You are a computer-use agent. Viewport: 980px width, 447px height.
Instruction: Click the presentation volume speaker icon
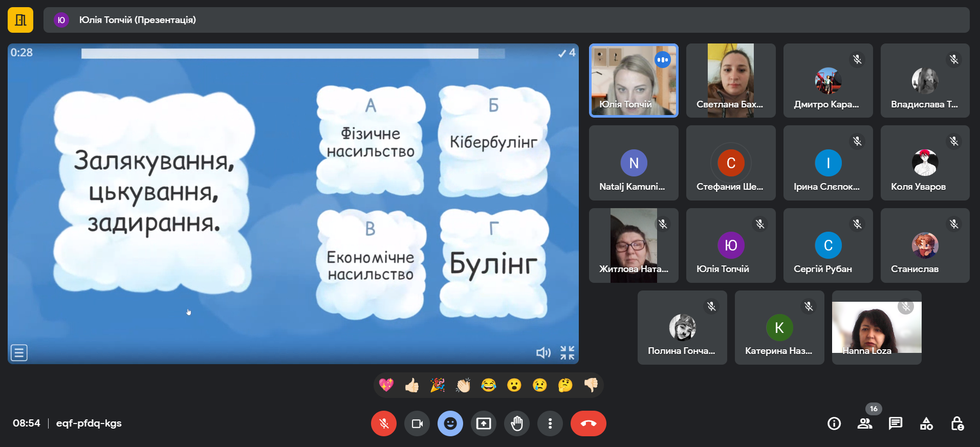tap(543, 352)
